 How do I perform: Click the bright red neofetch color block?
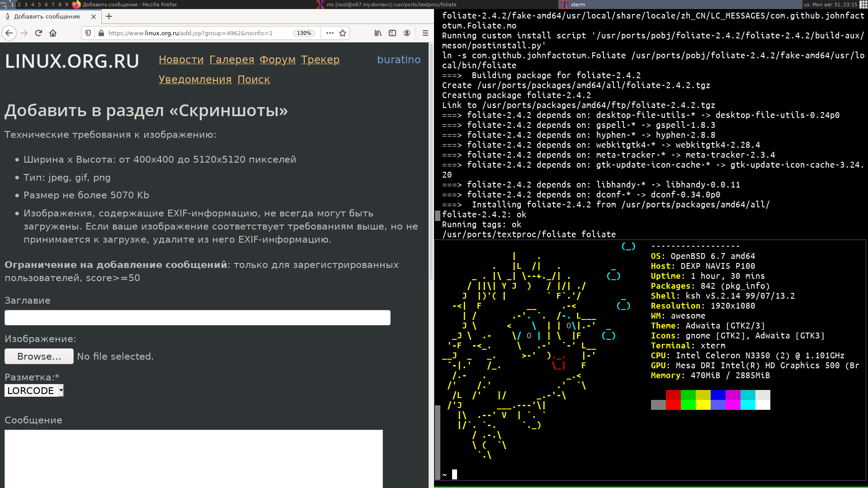pos(673,405)
